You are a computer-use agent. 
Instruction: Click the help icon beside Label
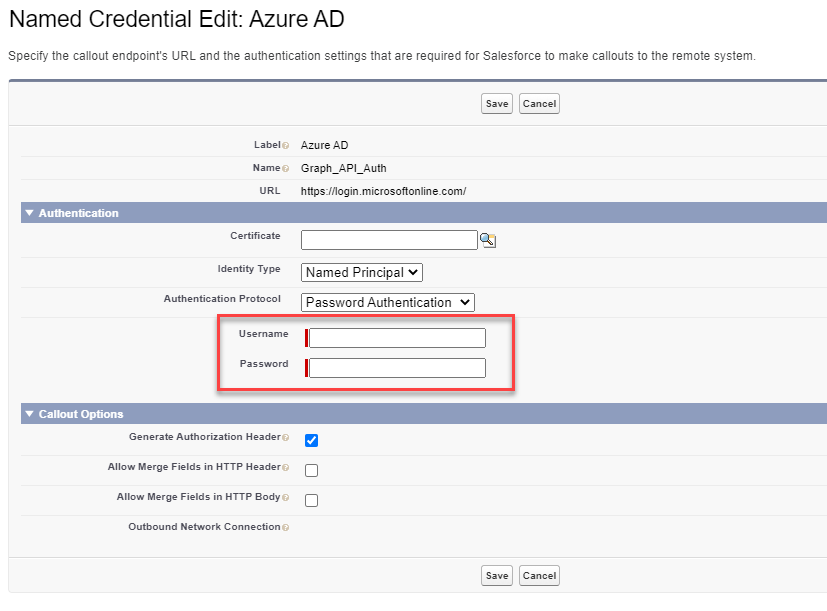click(285, 146)
